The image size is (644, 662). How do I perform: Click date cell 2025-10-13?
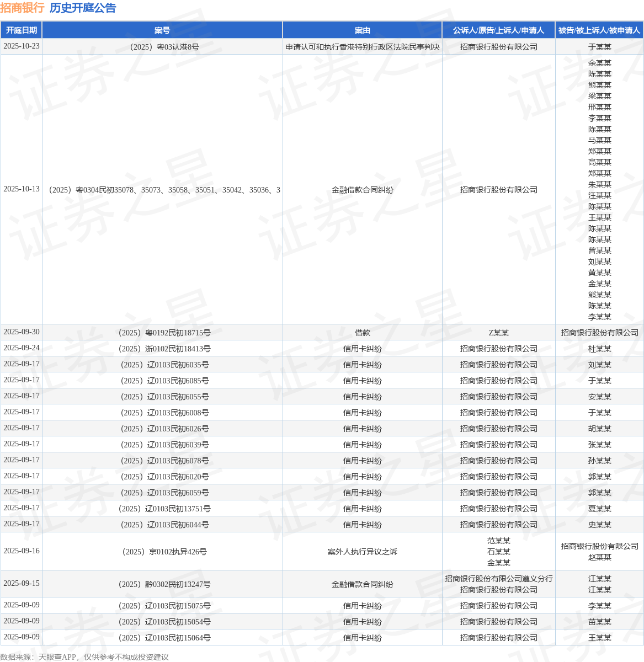coord(22,189)
